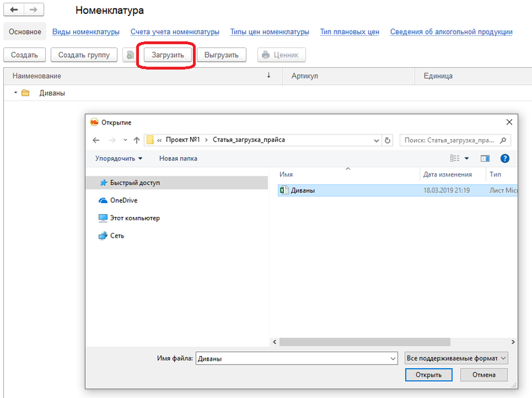
Task: Change the file view layout icon
Action: (455, 158)
